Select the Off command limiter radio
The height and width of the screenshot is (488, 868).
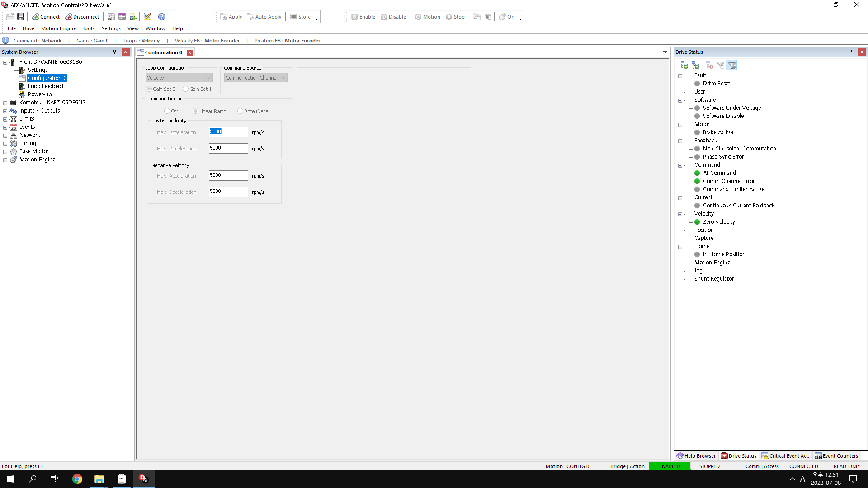click(x=167, y=111)
